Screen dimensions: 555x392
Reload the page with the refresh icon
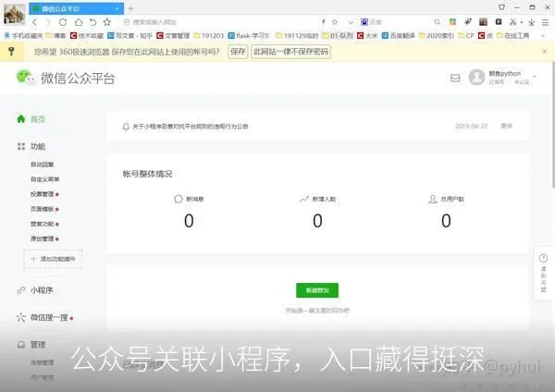click(63, 22)
